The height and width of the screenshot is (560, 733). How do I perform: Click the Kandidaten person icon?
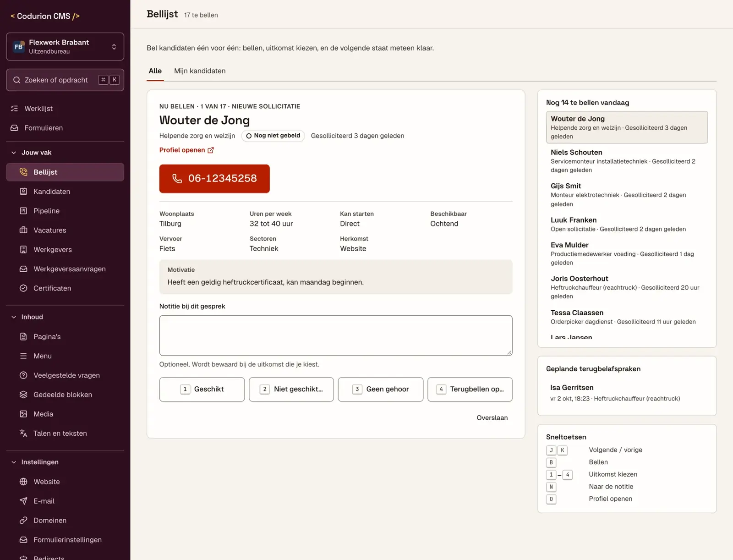[23, 192]
